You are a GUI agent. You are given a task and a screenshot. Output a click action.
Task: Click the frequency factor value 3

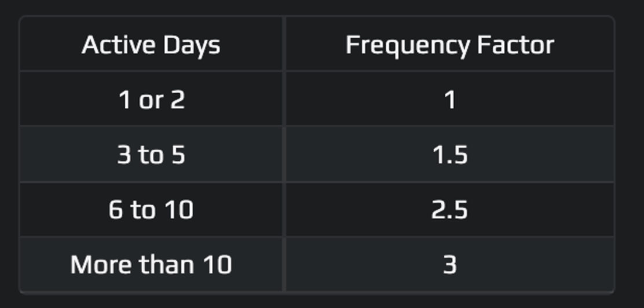point(449,265)
